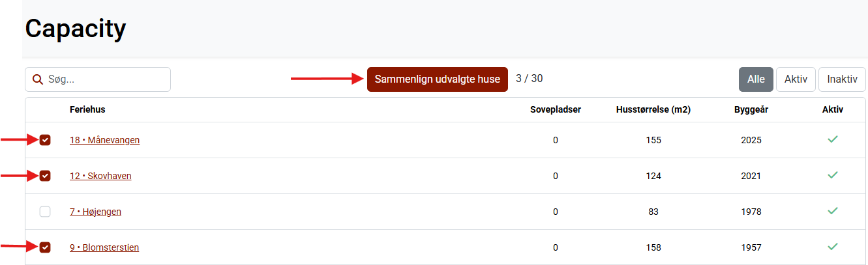Go to 7 • Højengen details

click(95, 212)
